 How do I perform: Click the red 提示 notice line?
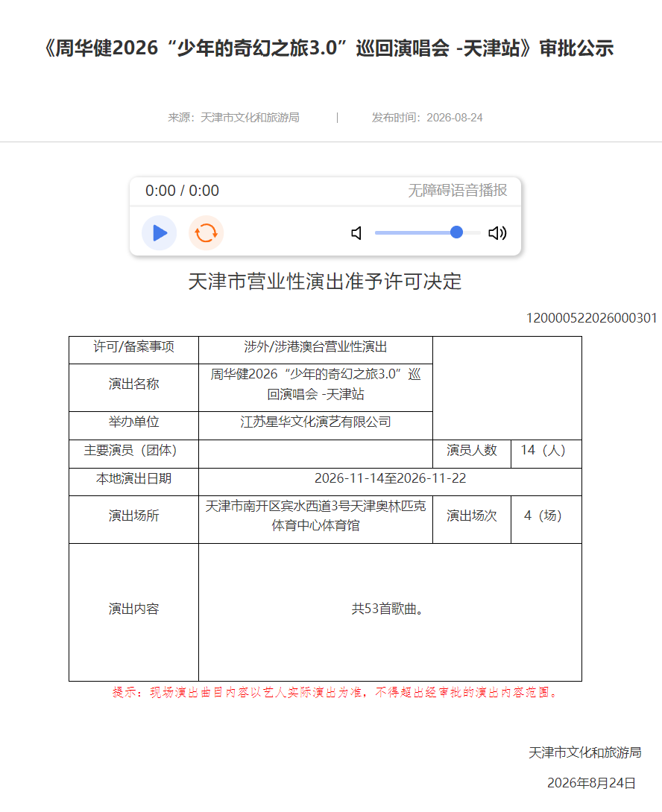pyautogui.click(x=336, y=692)
